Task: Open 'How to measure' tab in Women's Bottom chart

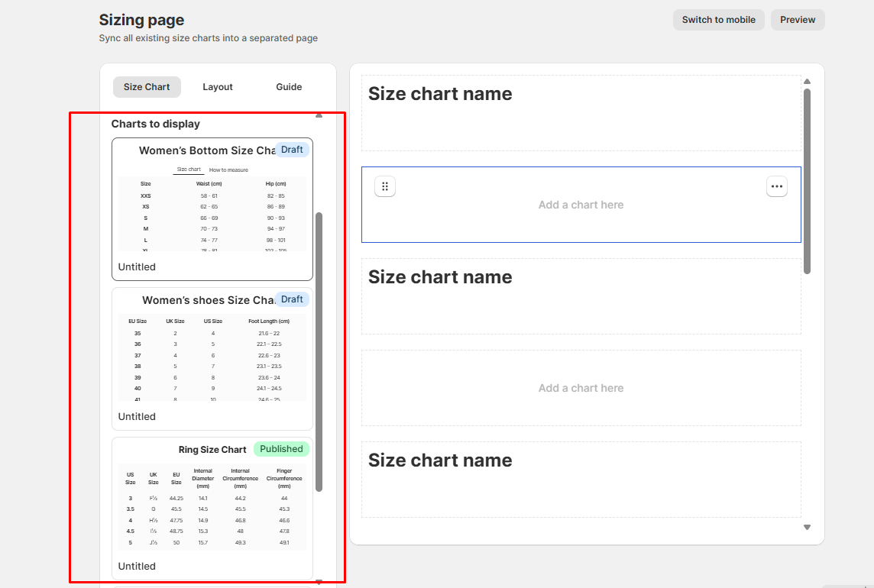Action: pos(228,170)
